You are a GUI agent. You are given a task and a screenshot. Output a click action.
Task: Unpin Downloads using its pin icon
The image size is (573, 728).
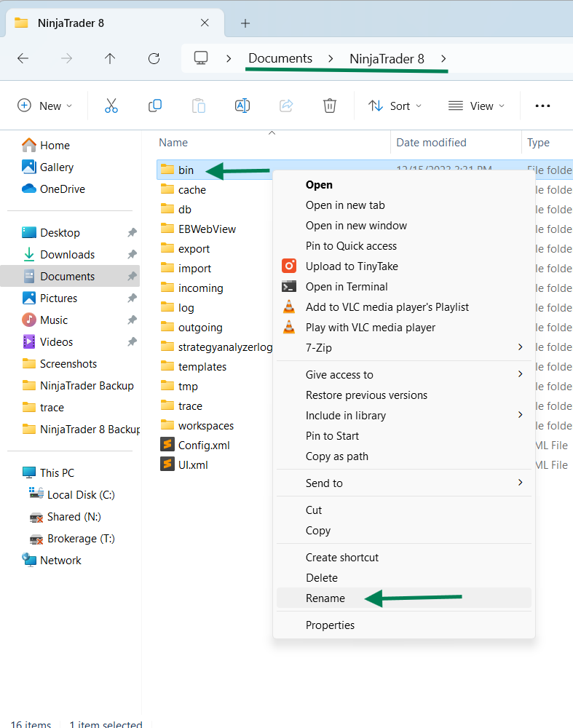(133, 254)
